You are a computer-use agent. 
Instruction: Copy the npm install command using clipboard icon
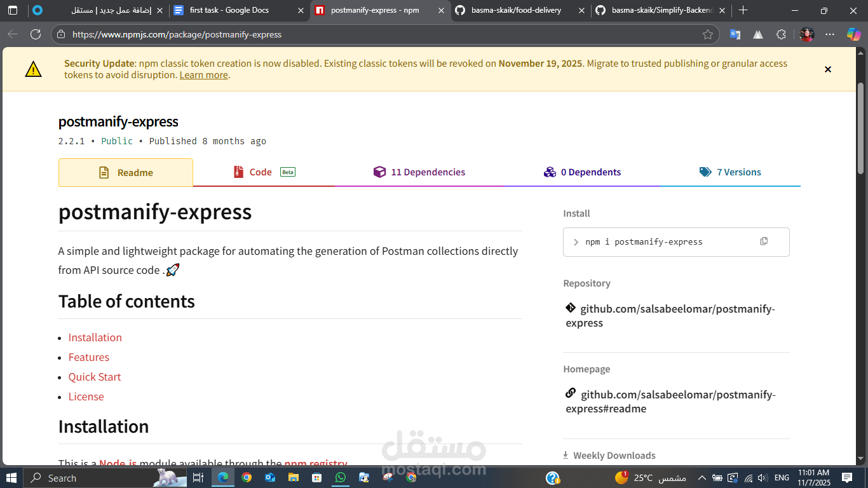click(x=763, y=241)
